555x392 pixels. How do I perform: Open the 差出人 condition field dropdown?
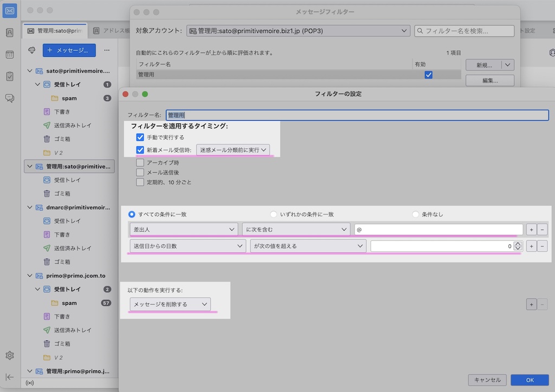tap(184, 230)
